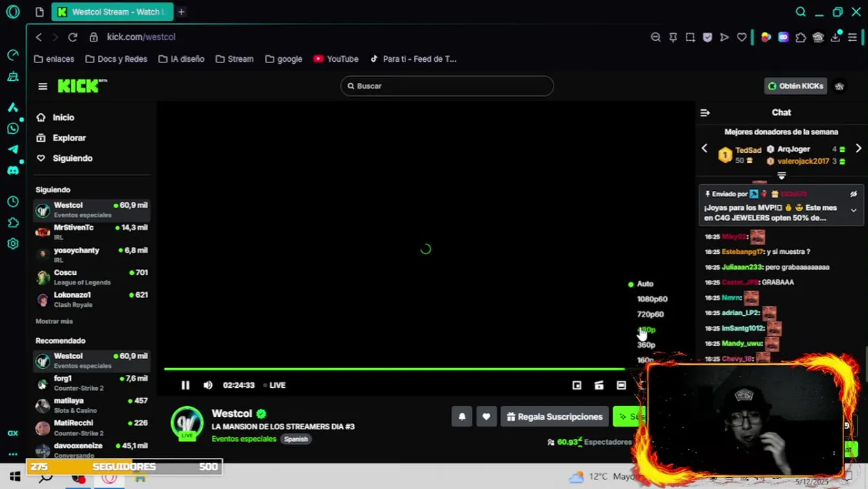Expand the top donors list arrow
The width and height of the screenshot is (868, 489).
(x=782, y=176)
